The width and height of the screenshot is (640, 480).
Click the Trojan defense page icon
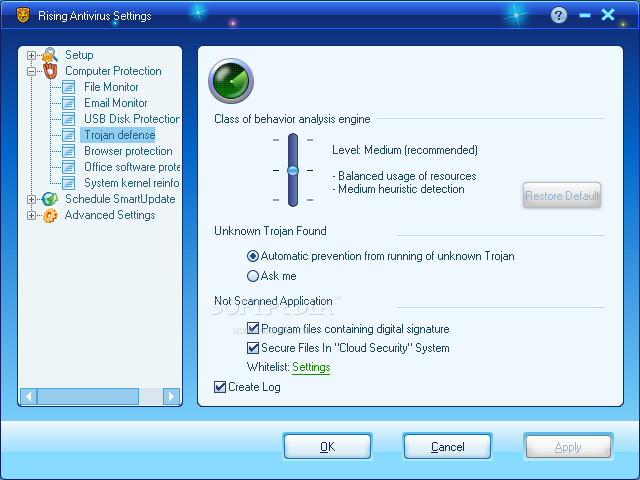(69, 135)
